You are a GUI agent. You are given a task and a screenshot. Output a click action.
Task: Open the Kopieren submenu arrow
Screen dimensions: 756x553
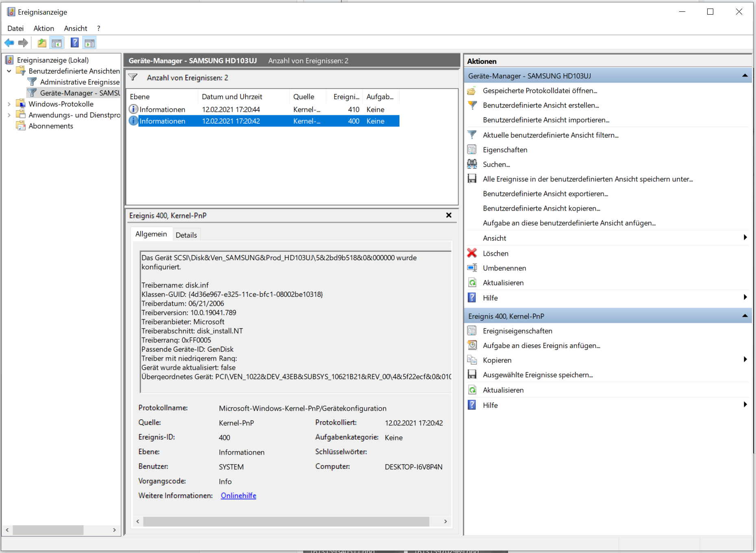(745, 359)
